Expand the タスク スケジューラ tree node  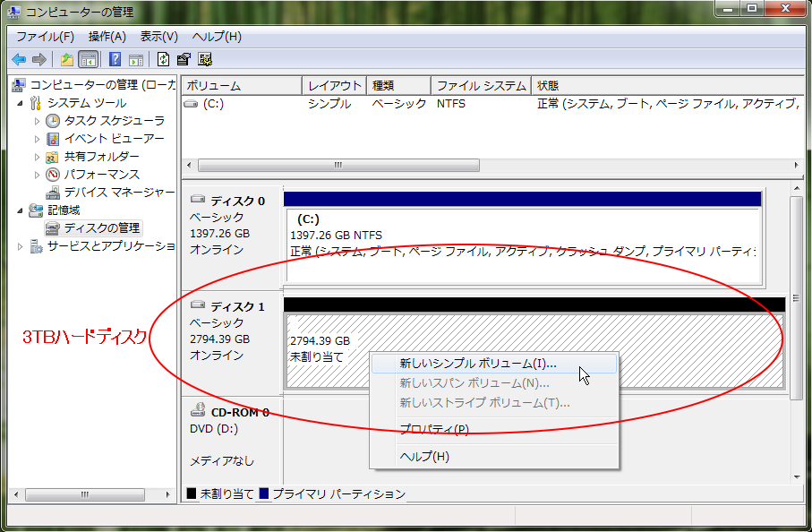38,121
